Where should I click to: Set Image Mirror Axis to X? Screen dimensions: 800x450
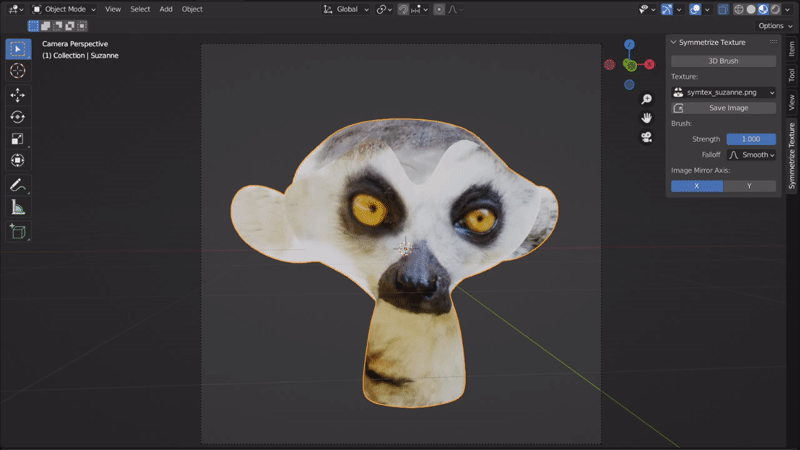[697, 186]
